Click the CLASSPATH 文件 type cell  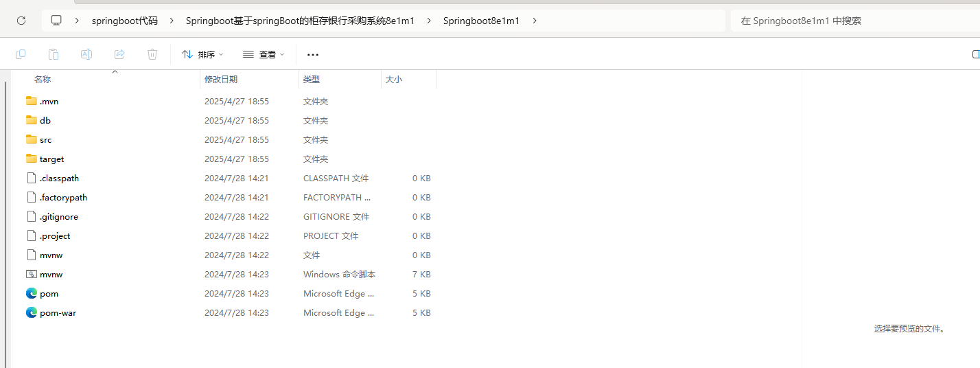pos(336,178)
